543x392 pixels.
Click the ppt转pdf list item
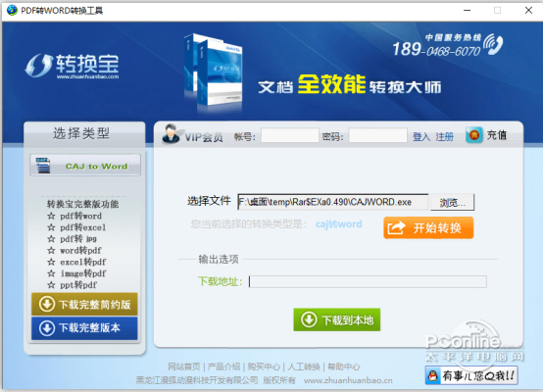[78, 284]
